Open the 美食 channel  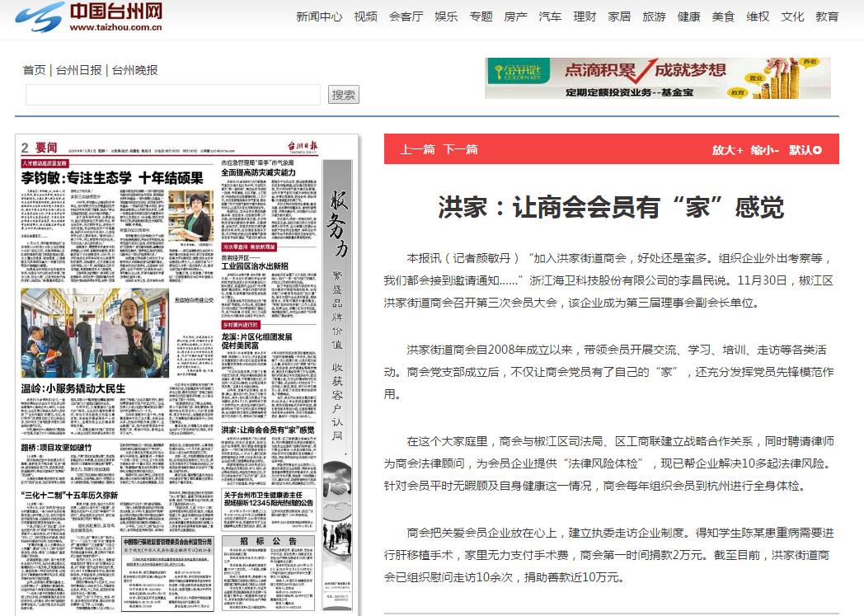[723, 16]
